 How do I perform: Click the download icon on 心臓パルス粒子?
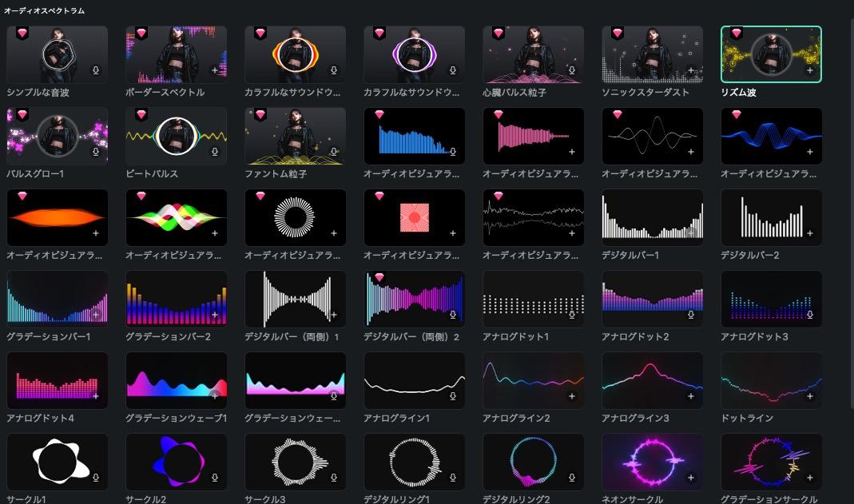click(x=572, y=70)
